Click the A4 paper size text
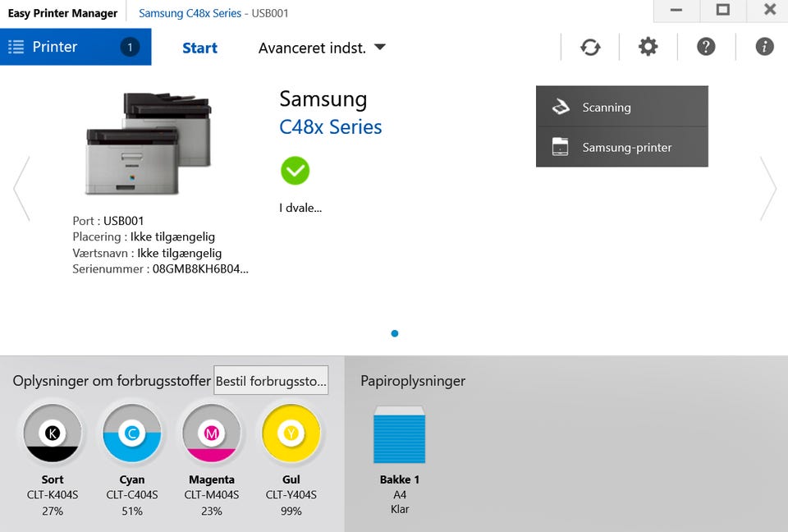The height and width of the screenshot is (532, 788). 400,495
